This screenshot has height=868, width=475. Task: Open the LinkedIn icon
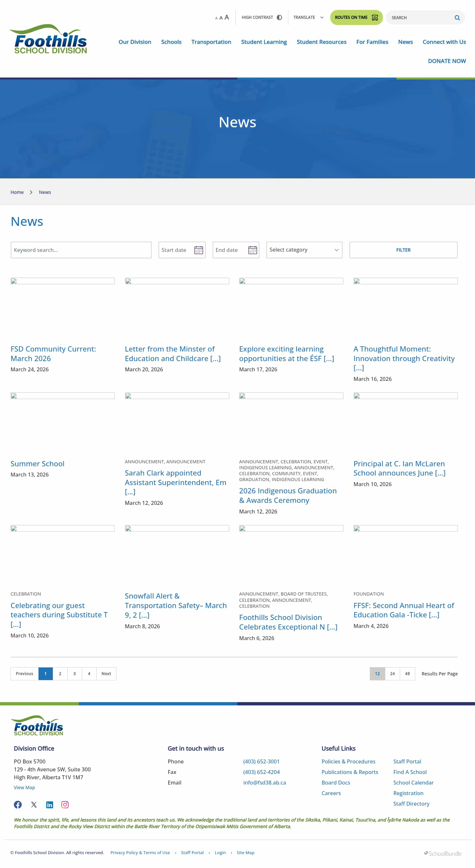coord(49,804)
